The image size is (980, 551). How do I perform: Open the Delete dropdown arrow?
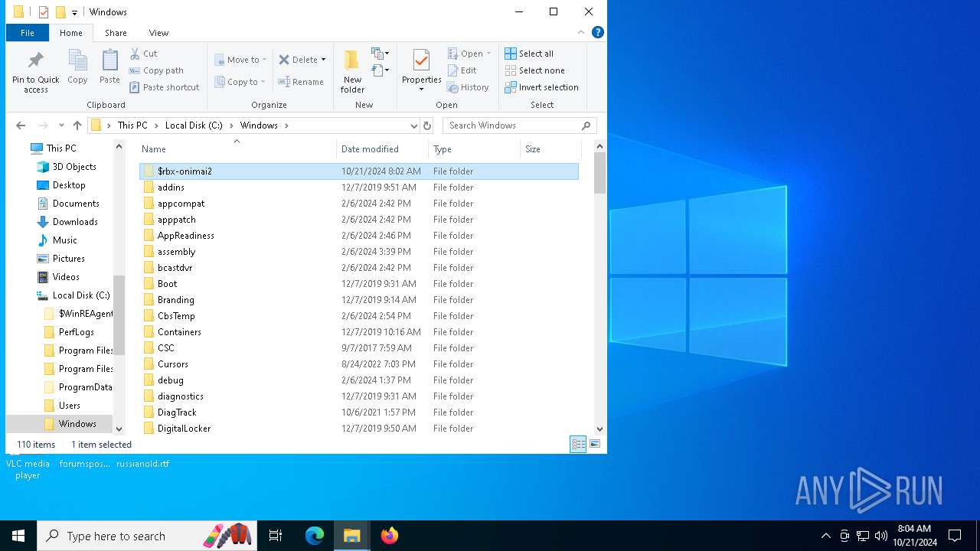pyautogui.click(x=323, y=60)
